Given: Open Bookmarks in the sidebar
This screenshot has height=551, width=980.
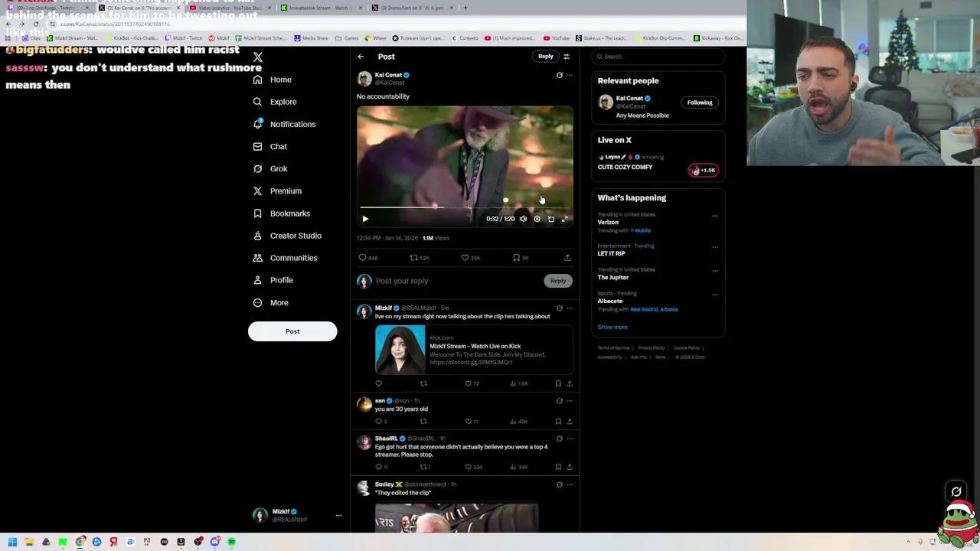Looking at the screenshot, I should [x=282, y=214].
